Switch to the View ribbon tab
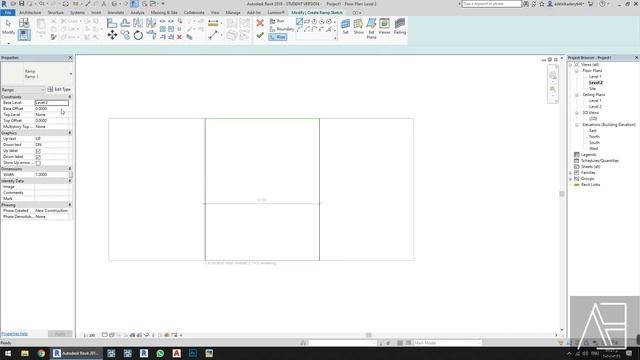The height and width of the screenshot is (360, 640). pos(215,13)
